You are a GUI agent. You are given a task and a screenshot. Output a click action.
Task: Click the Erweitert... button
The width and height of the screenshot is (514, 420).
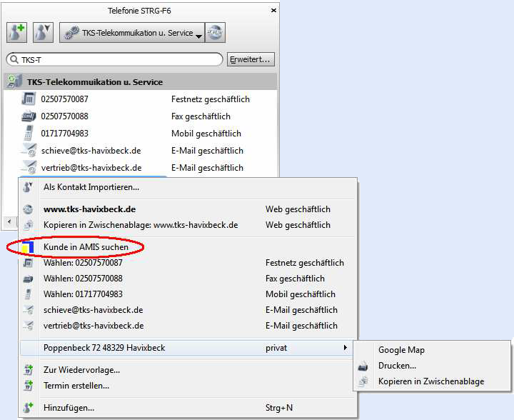(251, 60)
